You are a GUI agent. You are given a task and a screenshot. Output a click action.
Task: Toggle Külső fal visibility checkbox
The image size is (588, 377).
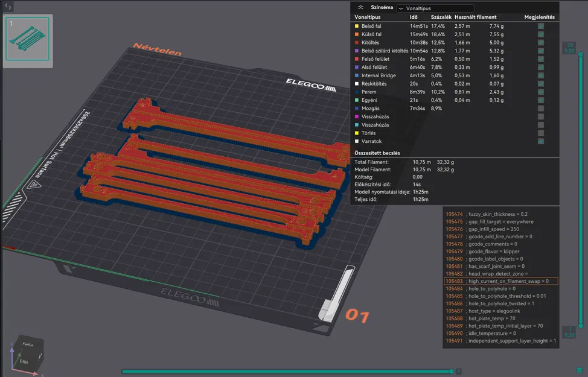point(541,34)
